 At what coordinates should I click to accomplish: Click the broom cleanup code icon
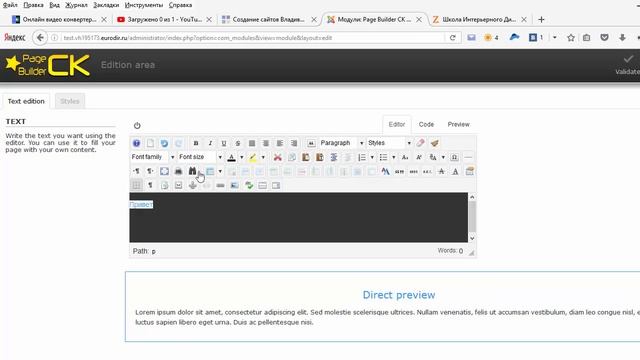coord(434,143)
